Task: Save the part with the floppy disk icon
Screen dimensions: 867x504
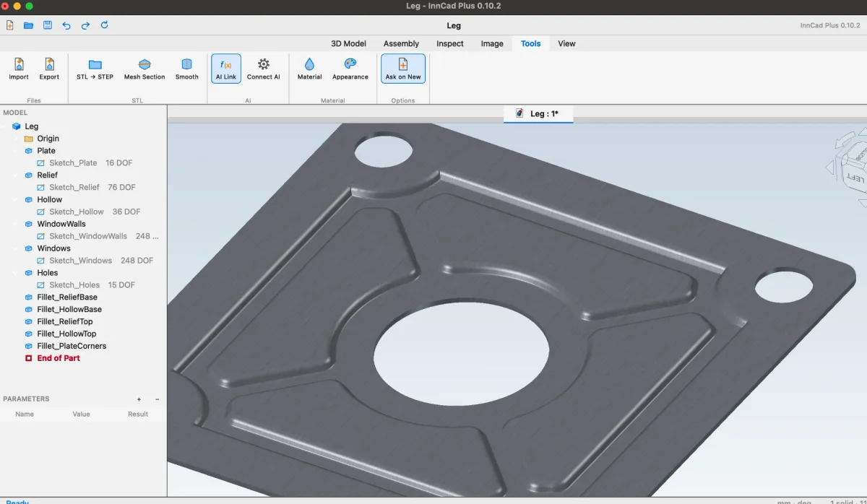Action: pos(48,25)
